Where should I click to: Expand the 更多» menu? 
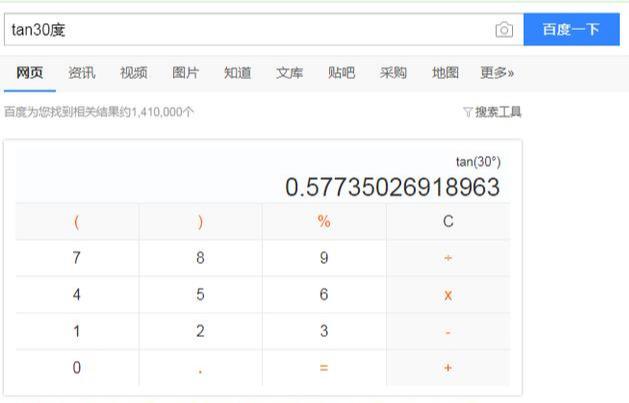497,73
